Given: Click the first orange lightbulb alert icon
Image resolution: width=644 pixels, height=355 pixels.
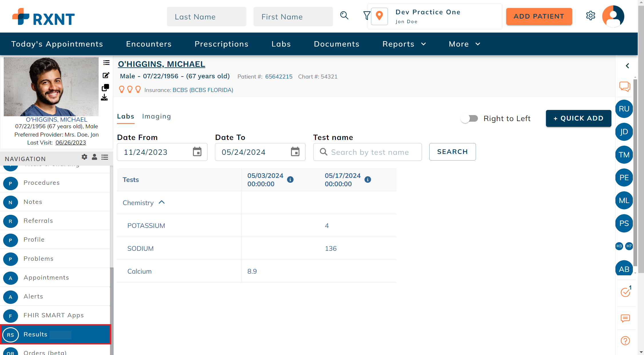Looking at the screenshot, I should tap(121, 90).
